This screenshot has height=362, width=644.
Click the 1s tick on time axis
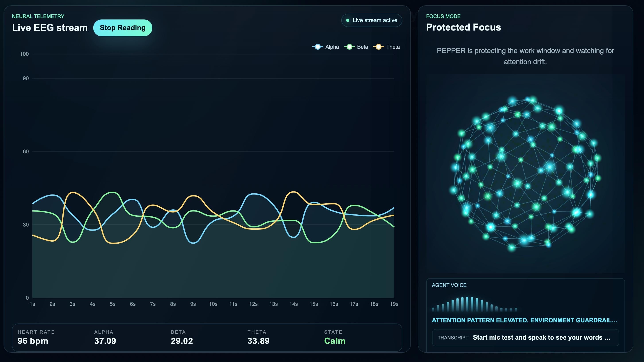32,304
